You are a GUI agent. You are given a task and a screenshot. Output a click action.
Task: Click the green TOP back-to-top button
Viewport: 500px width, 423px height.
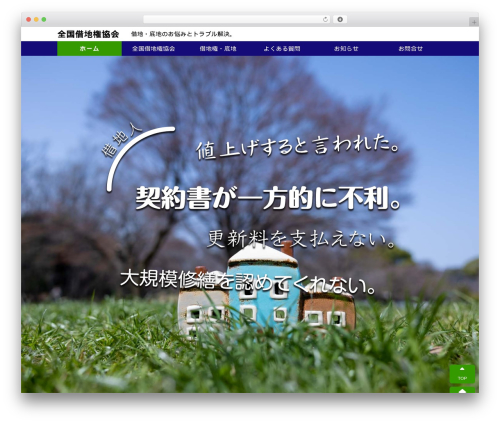(462, 374)
